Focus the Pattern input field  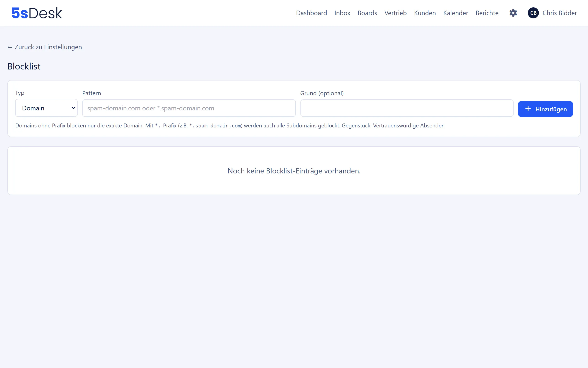(189, 108)
